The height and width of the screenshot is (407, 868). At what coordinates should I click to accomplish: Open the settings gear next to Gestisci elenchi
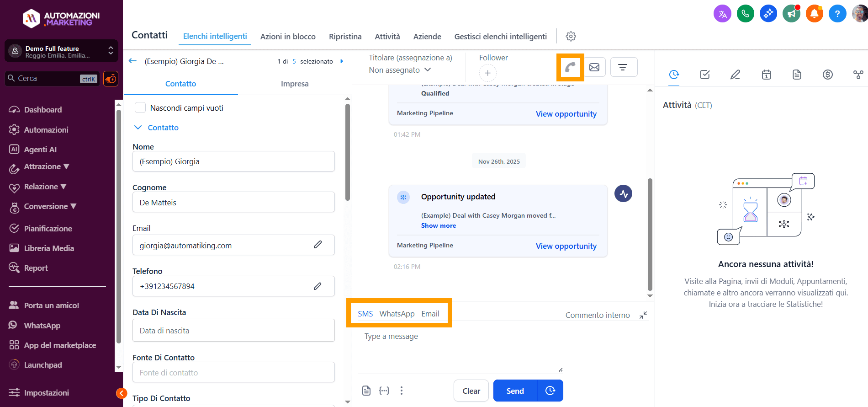pos(571,37)
